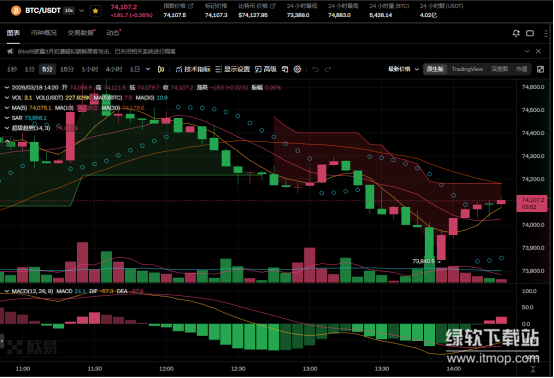Collapse the OHLC date info row
This screenshot has width=554, height=378.
(x=7, y=87)
